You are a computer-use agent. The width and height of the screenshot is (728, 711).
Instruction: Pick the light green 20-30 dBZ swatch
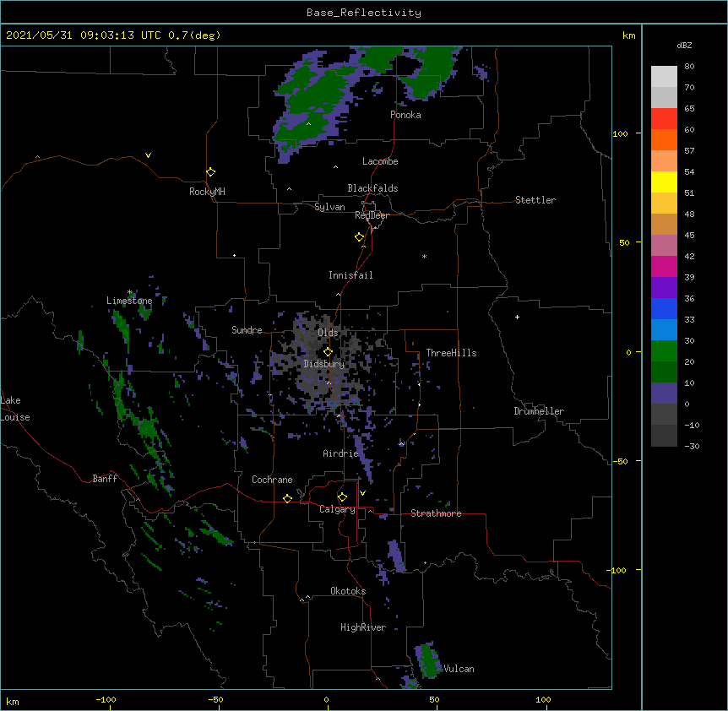(664, 351)
